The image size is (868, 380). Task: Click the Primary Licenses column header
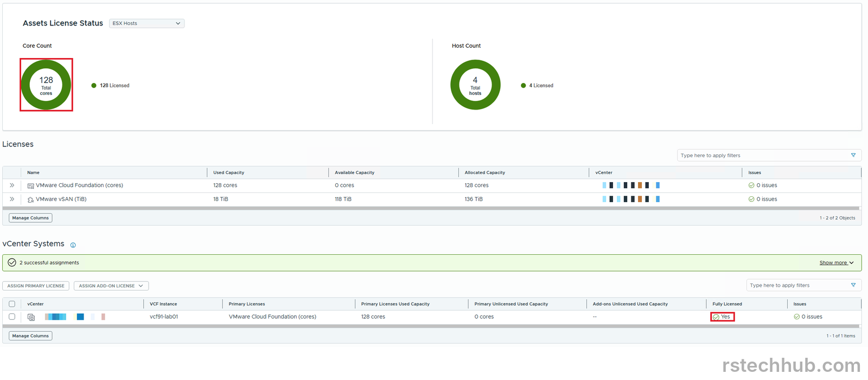[247, 304]
